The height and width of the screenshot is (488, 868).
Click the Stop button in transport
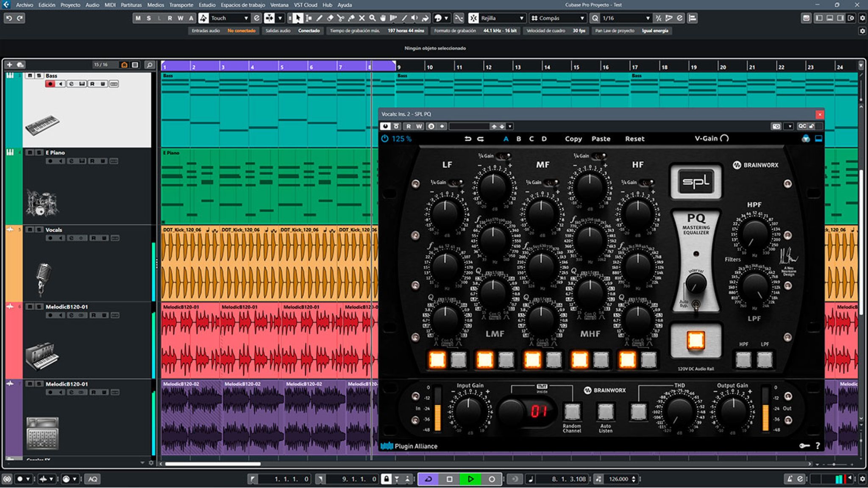[449, 479]
